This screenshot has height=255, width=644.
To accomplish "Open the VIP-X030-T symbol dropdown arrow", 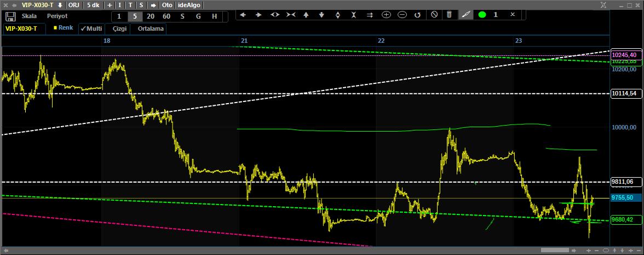I will point(60,4).
